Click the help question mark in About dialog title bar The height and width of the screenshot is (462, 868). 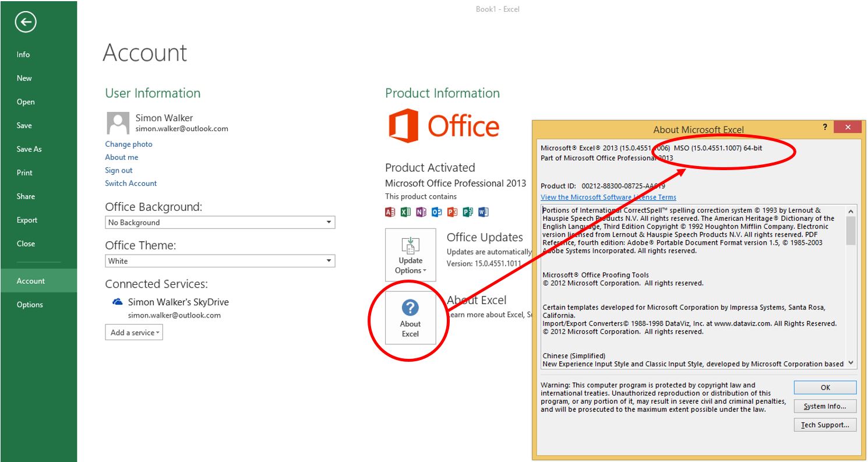tap(825, 127)
